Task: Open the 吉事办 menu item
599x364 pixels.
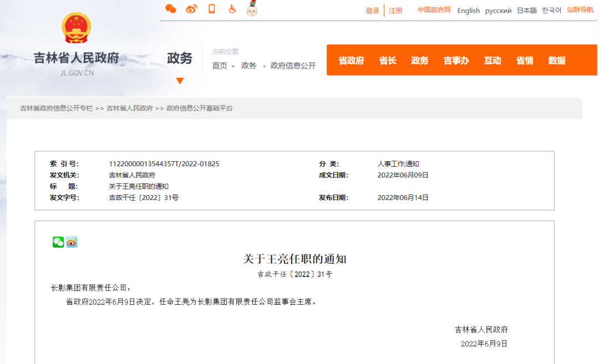Action: tap(456, 60)
